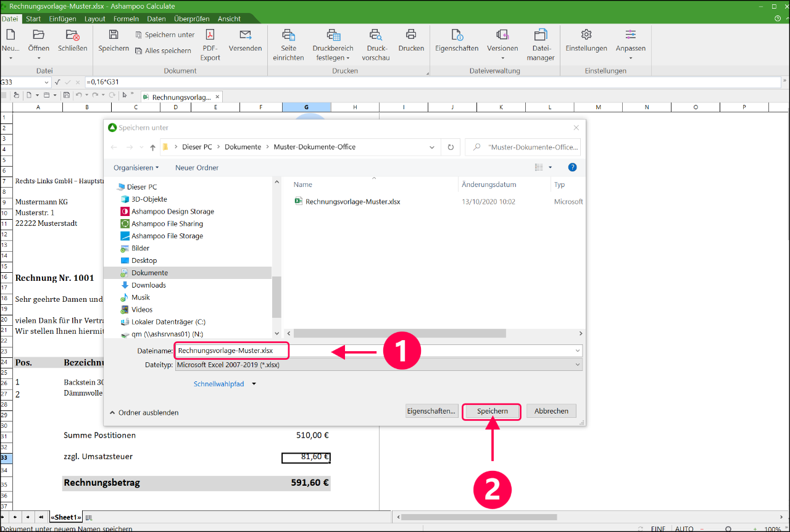Image resolution: width=790 pixels, height=532 pixels.
Task: Expand the address path history dropdown
Action: [x=432, y=147]
